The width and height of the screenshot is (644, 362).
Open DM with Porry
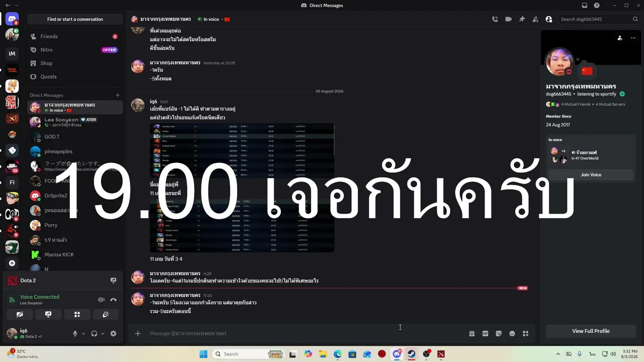click(75, 225)
